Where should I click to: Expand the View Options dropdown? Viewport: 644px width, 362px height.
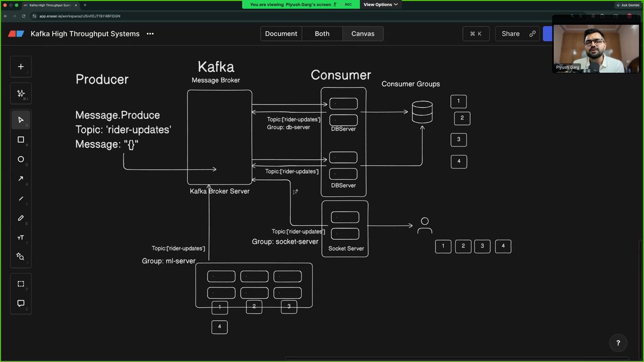(380, 4)
